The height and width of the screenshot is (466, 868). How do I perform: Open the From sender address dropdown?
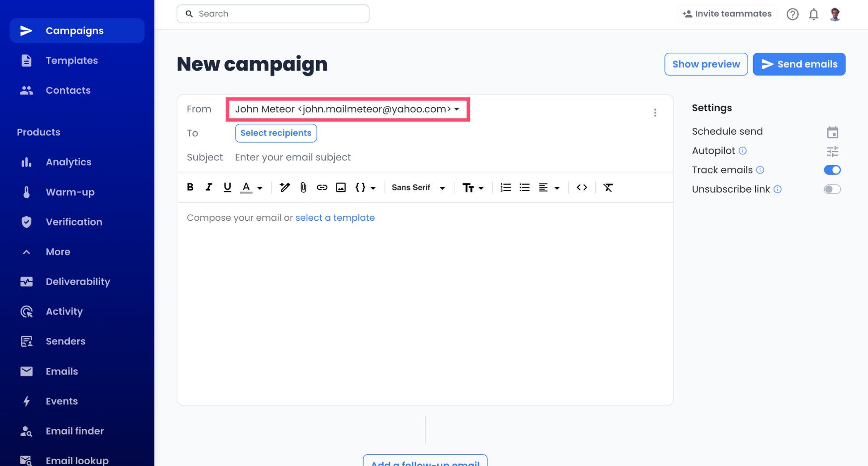click(347, 109)
